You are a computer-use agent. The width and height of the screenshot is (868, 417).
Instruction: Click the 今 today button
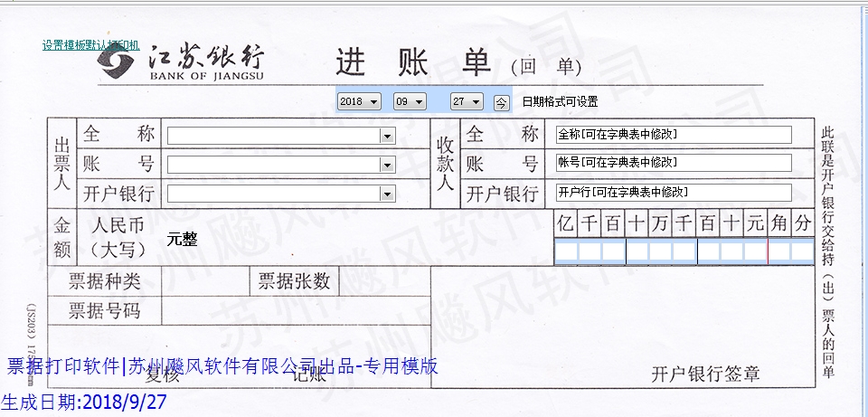point(502,102)
